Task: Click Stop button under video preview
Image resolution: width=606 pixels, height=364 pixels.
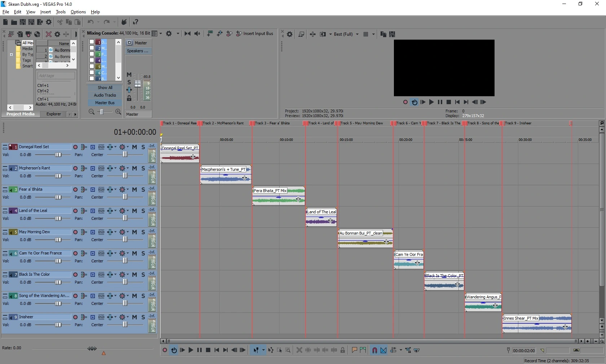Action: [448, 102]
